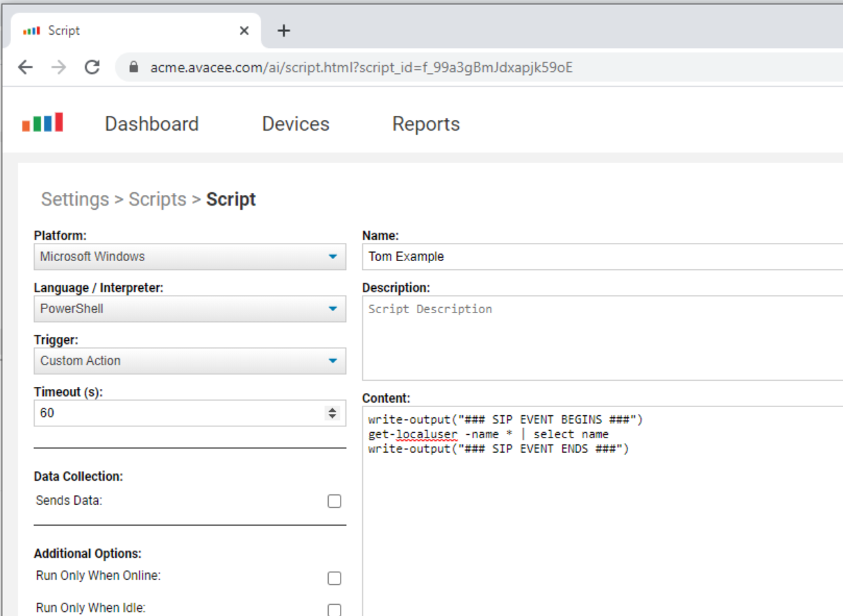Image resolution: width=843 pixels, height=616 pixels.
Task: Select the Script browser tab
Action: pos(136,31)
